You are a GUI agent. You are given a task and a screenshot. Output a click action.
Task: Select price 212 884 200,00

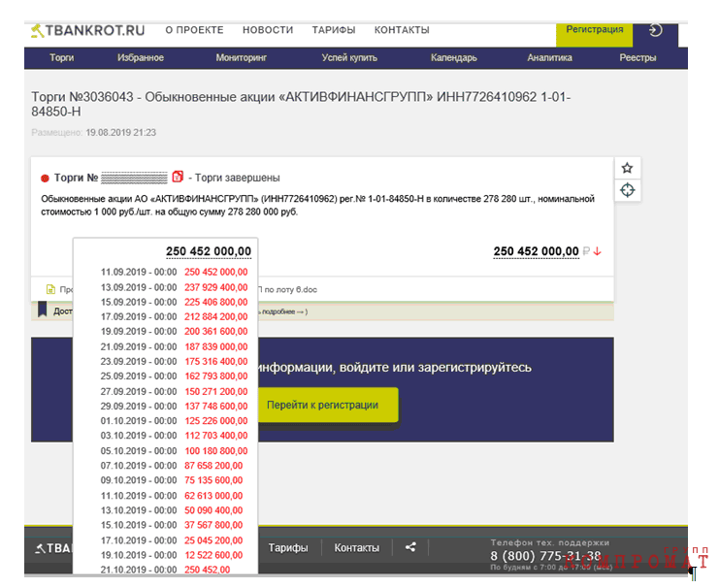pos(216,317)
